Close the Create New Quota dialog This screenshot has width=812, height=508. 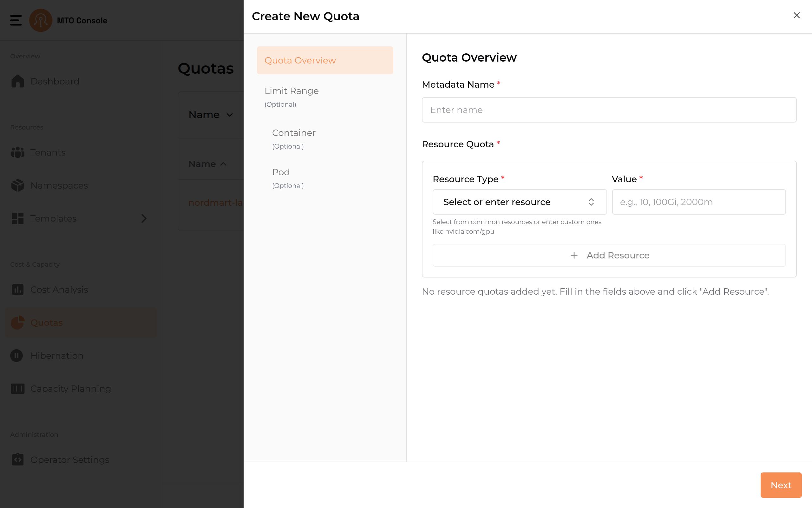[796, 16]
